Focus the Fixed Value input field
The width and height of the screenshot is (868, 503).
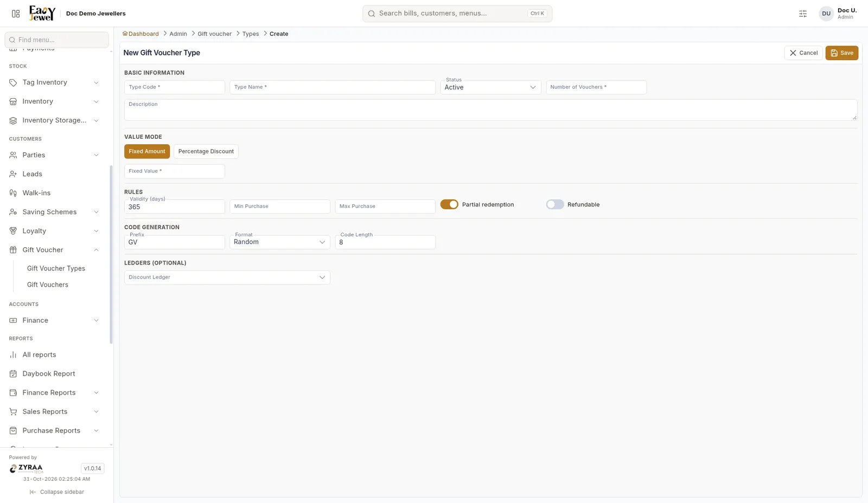(175, 171)
